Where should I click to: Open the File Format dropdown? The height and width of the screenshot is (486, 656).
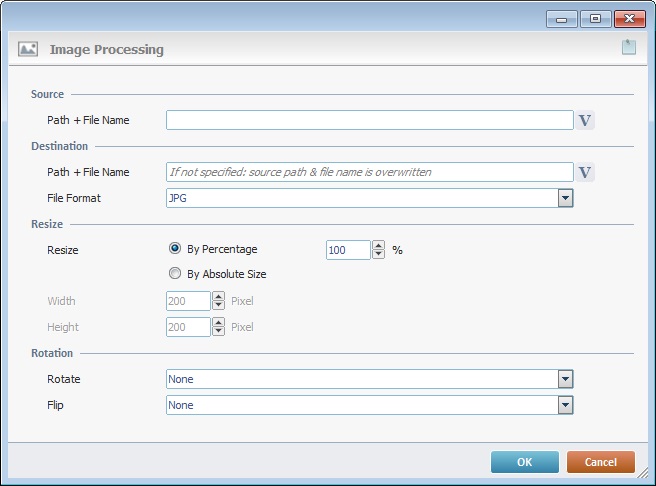(565, 198)
